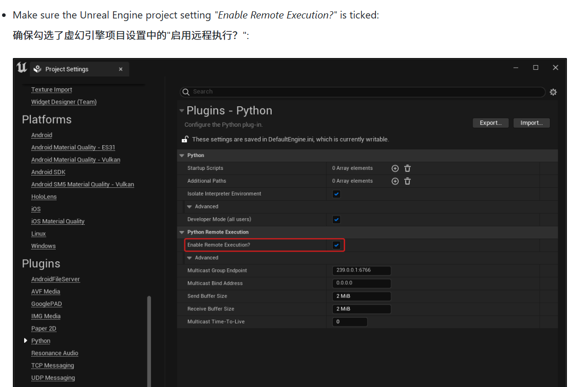Disable the Enable Remote Execution checkbox
The image size is (588, 387).
pyautogui.click(x=336, y=245)
